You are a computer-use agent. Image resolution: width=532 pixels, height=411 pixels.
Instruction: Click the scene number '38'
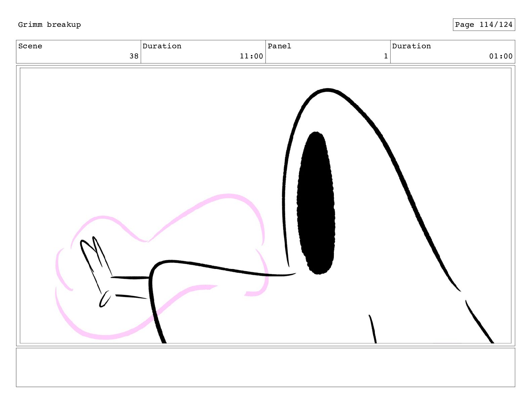[x=134, y=56]
